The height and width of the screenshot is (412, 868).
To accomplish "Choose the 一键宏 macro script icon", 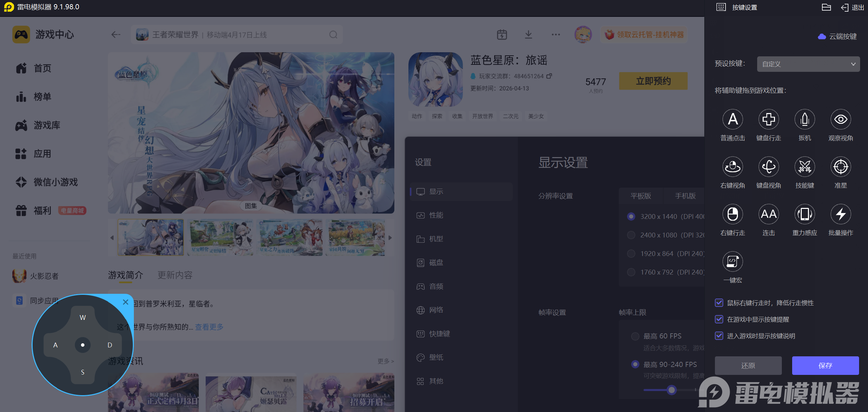I will point(732,262).
